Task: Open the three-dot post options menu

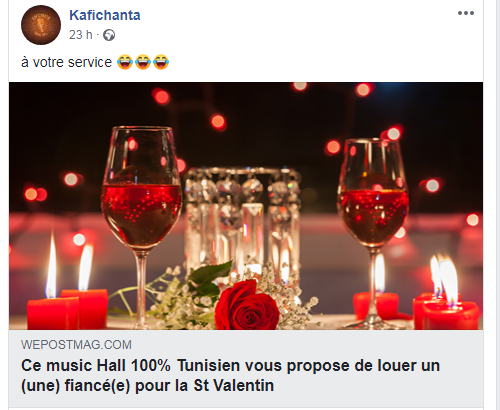Action: (x=466, y=13)
